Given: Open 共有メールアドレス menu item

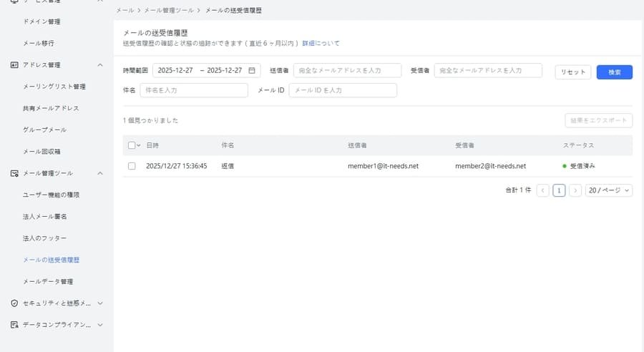Looking at the screenshot, I should click(51, 109).
